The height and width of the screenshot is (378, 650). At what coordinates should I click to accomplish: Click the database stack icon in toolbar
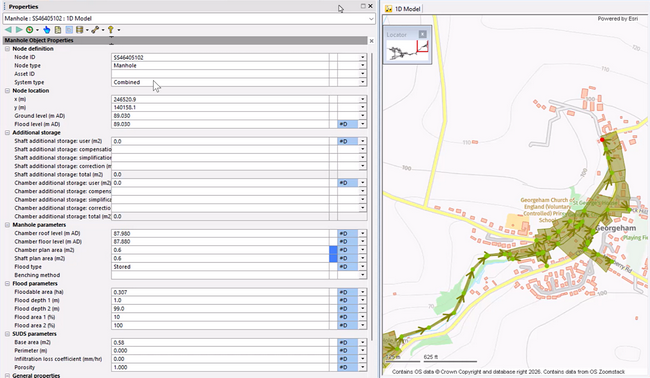(x=79, y=30)
